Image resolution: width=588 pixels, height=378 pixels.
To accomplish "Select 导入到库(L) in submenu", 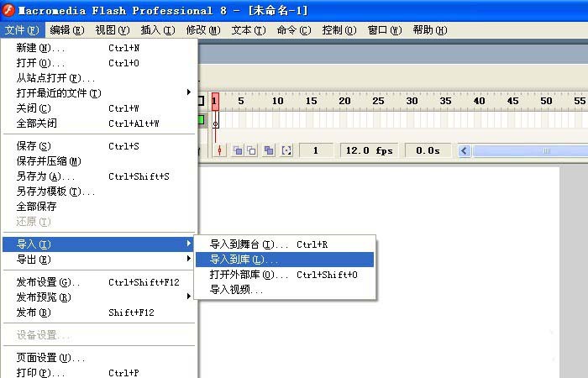I will (285, 260).
